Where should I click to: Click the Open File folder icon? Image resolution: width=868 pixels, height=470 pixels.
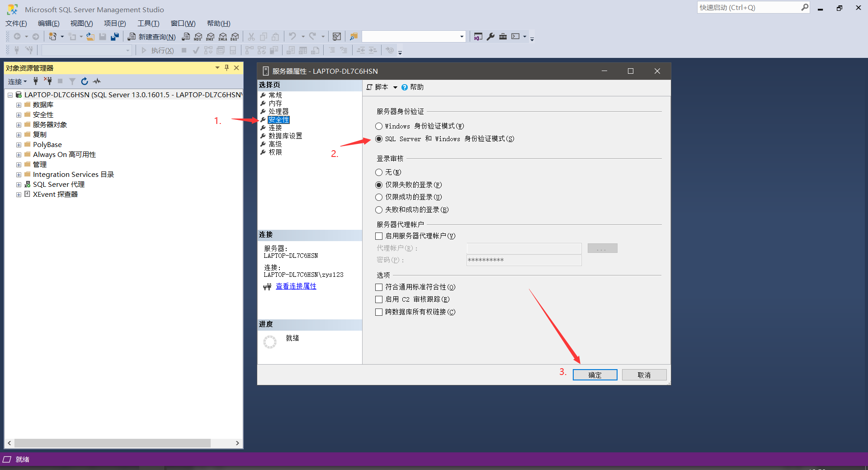(x=90, y=37)
